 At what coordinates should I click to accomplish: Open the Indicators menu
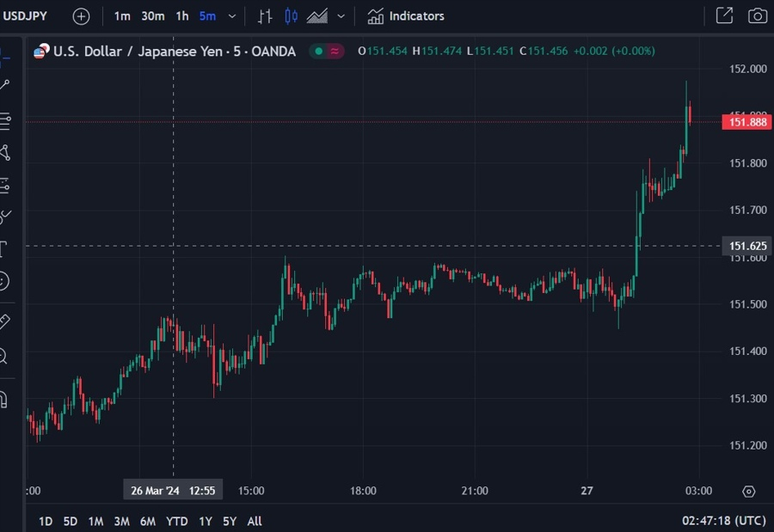(x=405, y=16)
